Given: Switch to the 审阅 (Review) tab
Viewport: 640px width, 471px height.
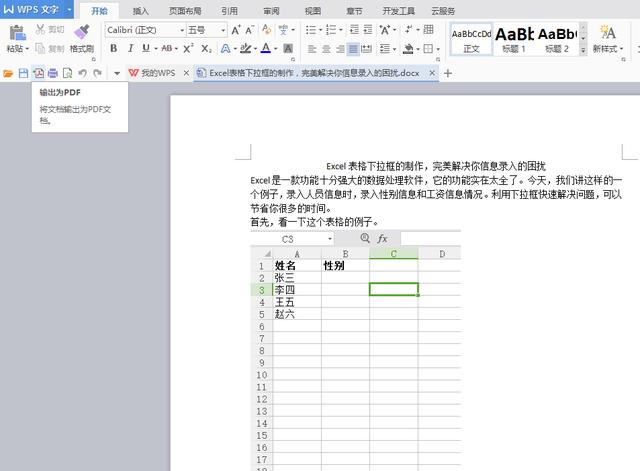Looking at the screenshot, I should pyautogui.click(x=271, y=11).
